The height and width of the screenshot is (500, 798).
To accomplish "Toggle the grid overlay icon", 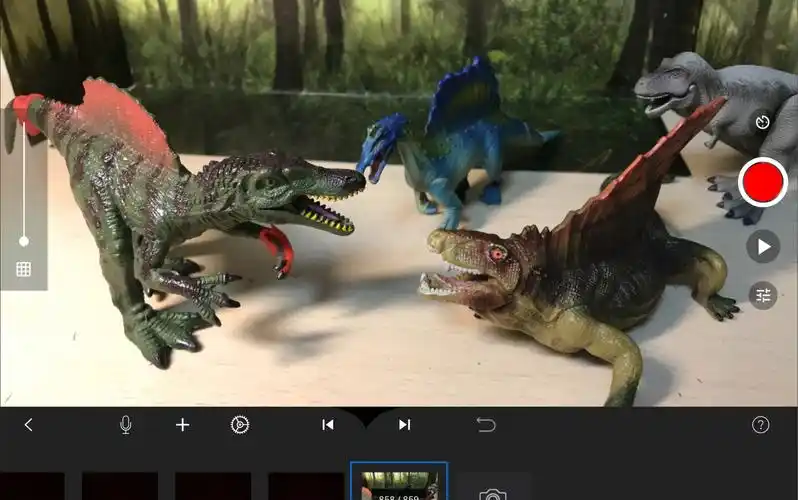I will click(23, 269).
